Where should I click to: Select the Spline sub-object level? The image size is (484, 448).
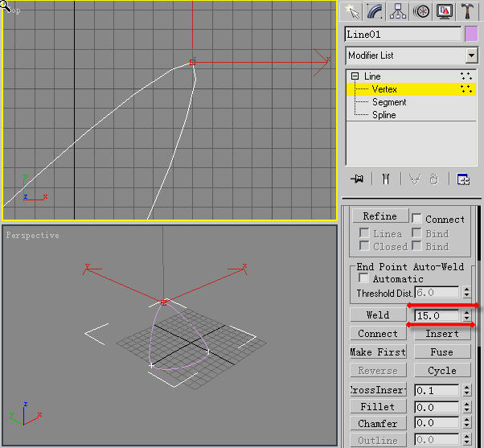coord(384,115)
